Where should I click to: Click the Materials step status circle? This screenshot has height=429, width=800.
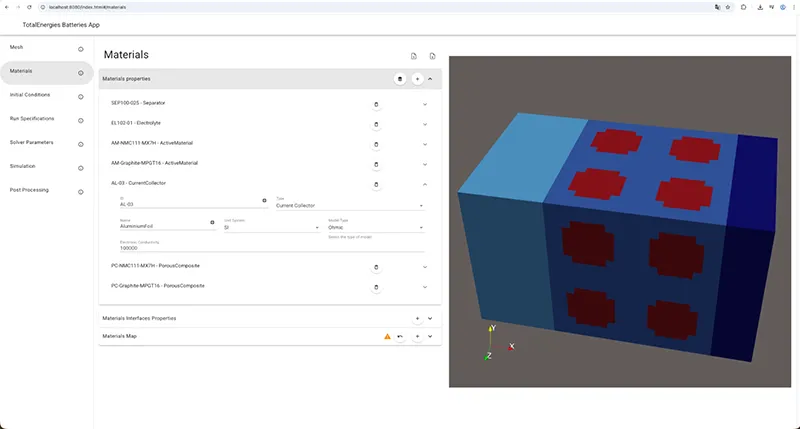pos(81,73)
